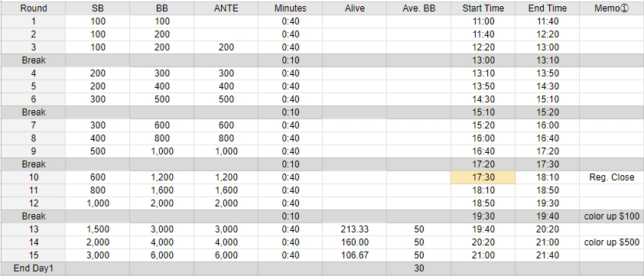Select the round 1 Start Time 11:00

[483, 21]
